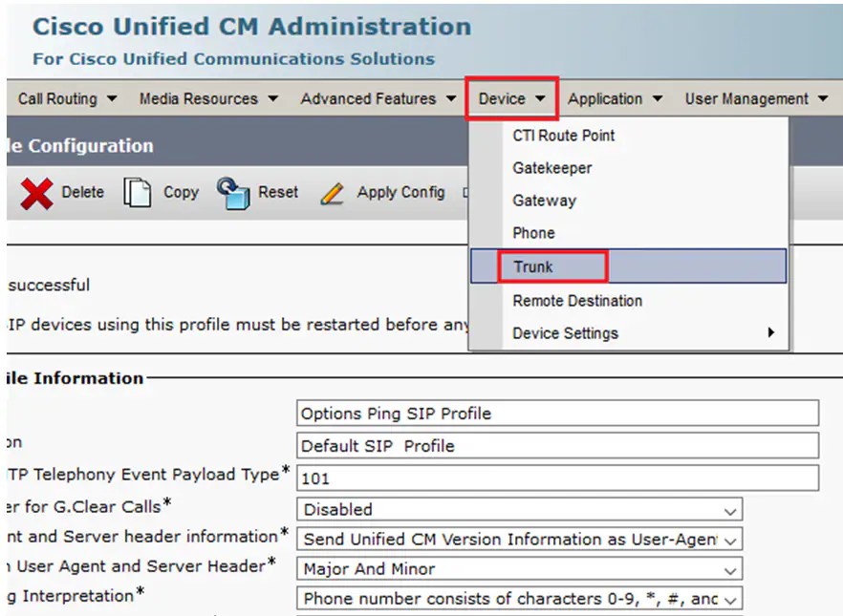Select Phone from the Device menu
Image resolution: width=843 pixels, height=616 pixels.
point(533,233)
